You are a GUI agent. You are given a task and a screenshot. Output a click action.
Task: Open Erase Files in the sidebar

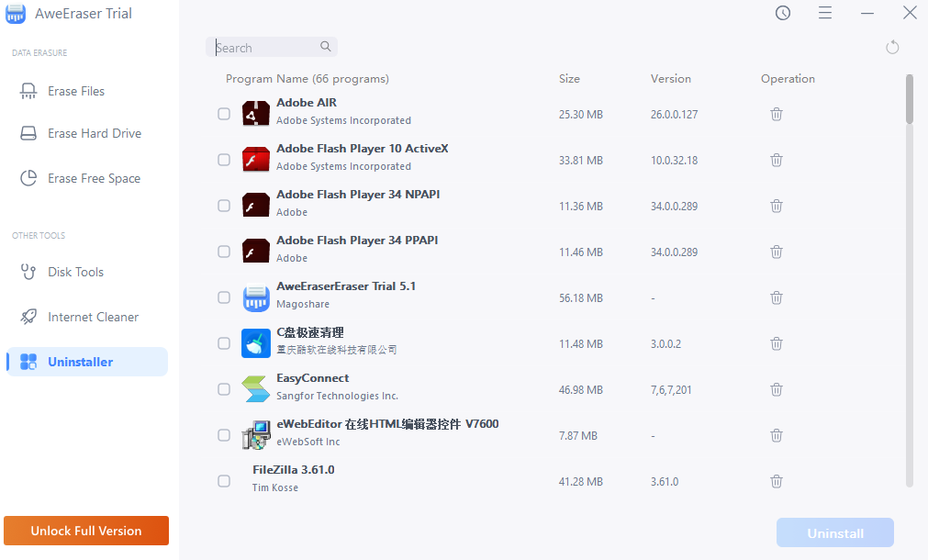click(87, 91)
